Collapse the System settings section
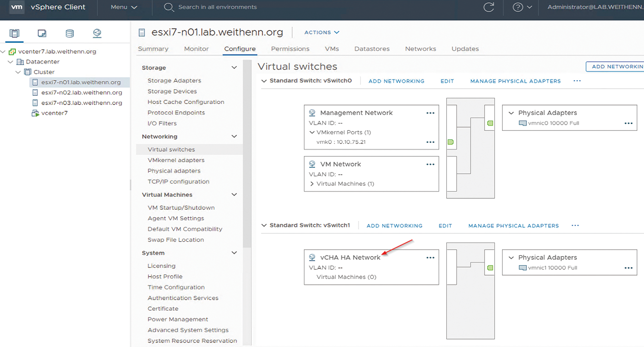644x347 pixels. (x=234, y=253)
